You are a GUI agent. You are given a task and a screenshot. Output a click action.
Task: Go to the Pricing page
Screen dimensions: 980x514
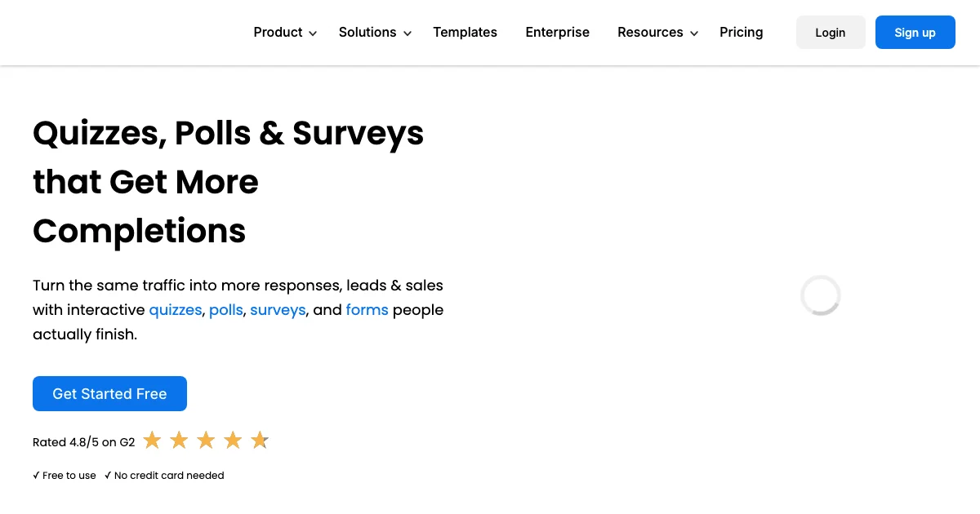pyautogui.click(x=742, y=32)
